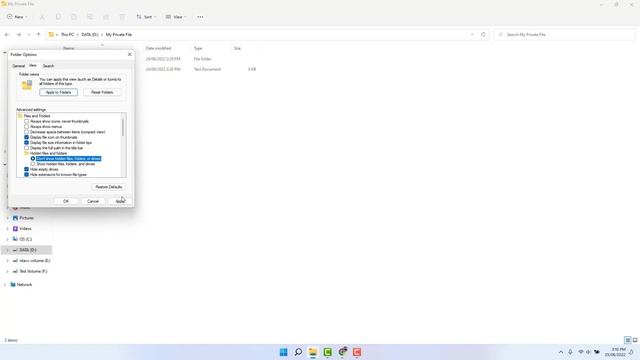Expand the Network tree node
Viewport: 640px width, 360px height.
click(x=4, y=284)
